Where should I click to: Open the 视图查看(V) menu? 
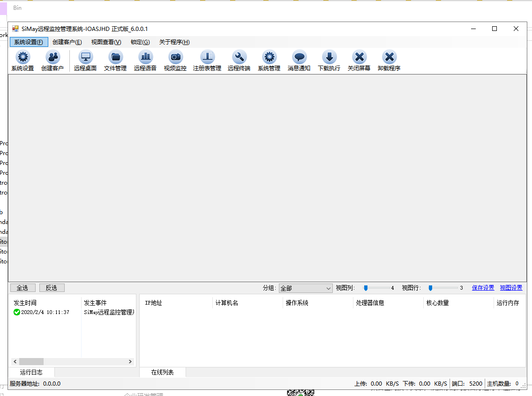click(x=106, y=42)
